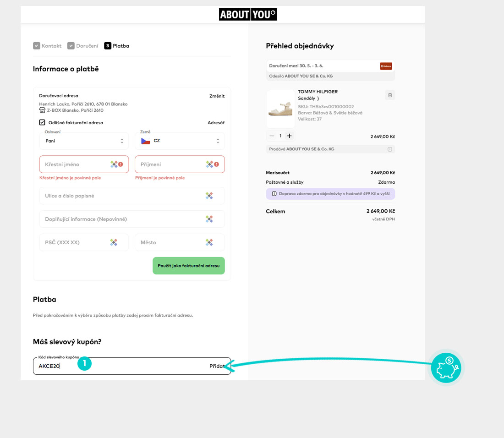This screenshot has width=504, height=438.
Task: Click autofill icon in Ulice a číslo popisné field
Action: click(209, 196)
